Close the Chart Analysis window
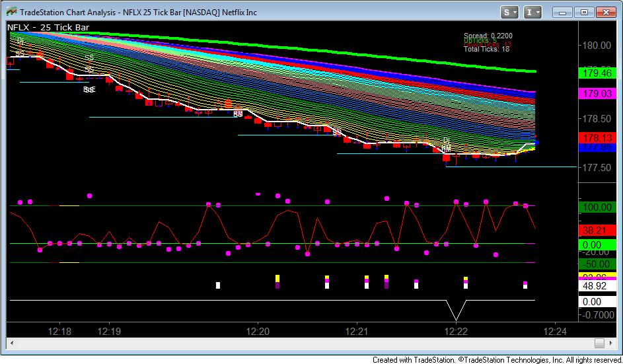 click(606, 13)
